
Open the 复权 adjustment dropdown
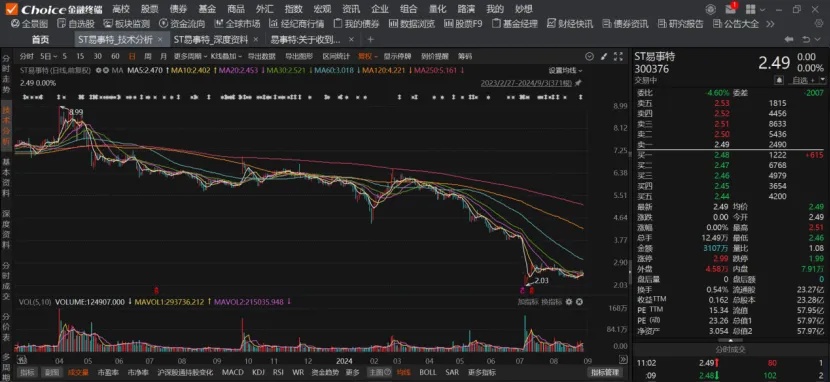[x=367, y=57]
